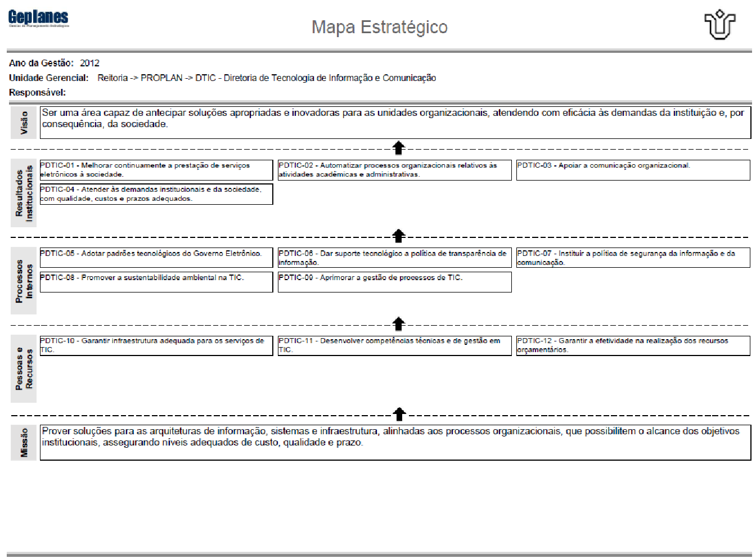Select the Visão side label

[24, 123]
